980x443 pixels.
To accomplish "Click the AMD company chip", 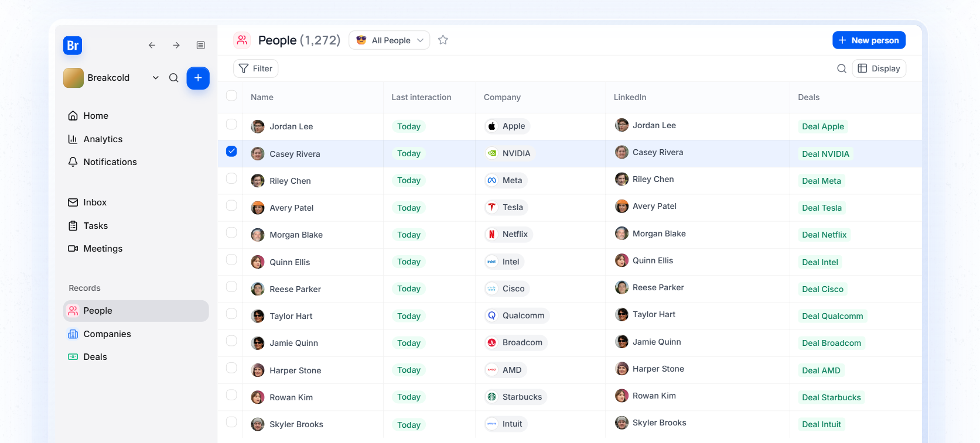I will tap(506, 370).
